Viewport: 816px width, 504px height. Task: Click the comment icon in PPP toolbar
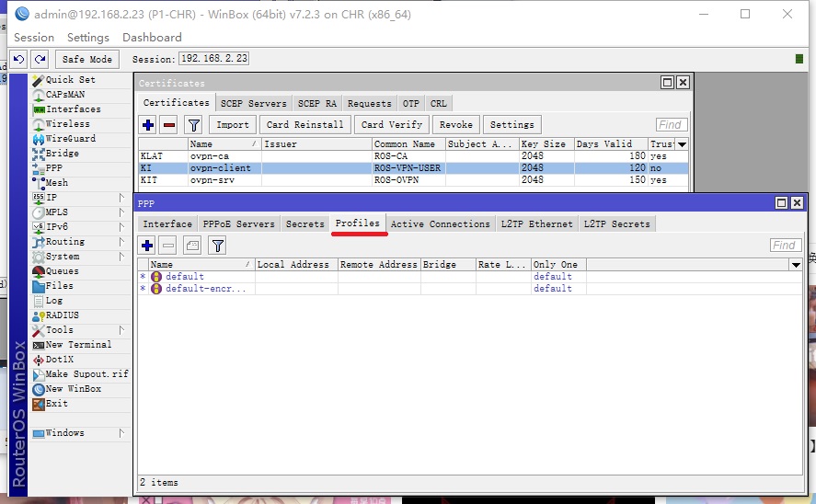pyautogui.click(x=192, y=245)
